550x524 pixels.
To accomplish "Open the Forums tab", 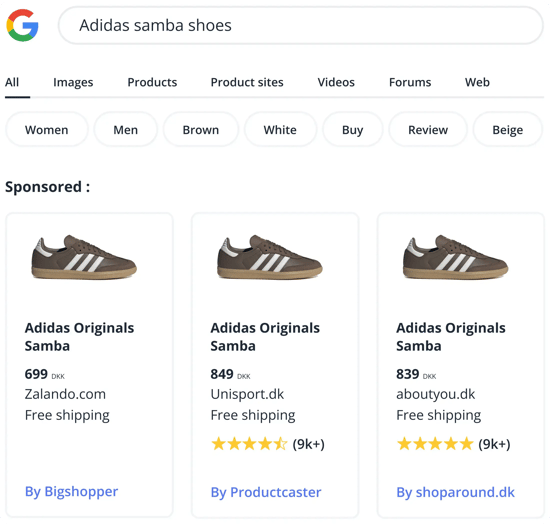I will (x=410, y=82).
